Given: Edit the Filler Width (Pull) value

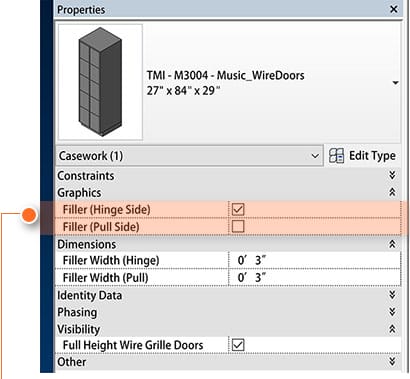Looking at the screenshot, I should pos(315,277).
